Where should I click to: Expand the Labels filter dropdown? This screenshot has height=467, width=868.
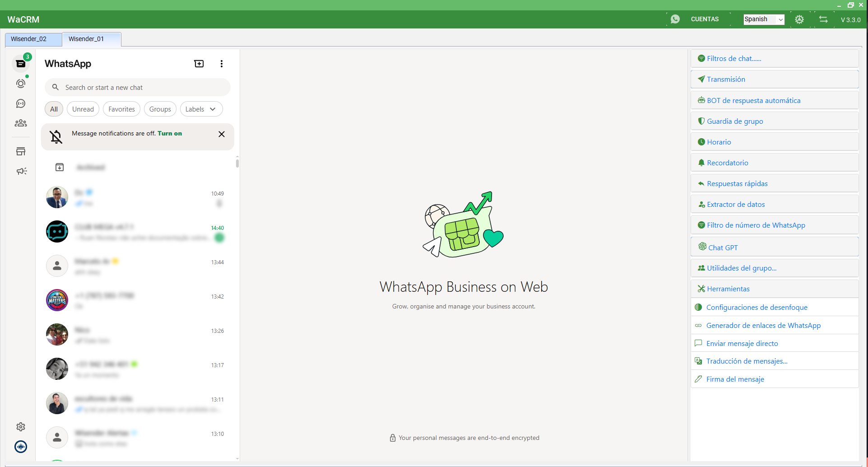point(201,109)
